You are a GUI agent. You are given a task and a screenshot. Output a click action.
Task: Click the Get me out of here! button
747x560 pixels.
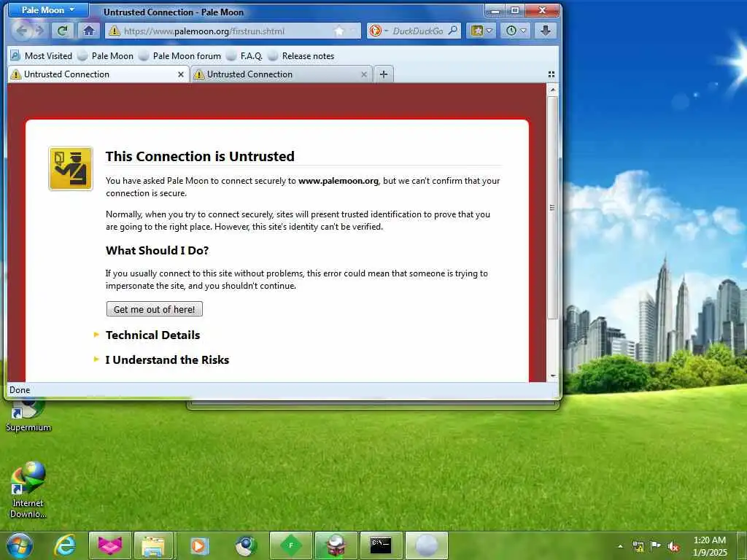(x=155, y=309)
